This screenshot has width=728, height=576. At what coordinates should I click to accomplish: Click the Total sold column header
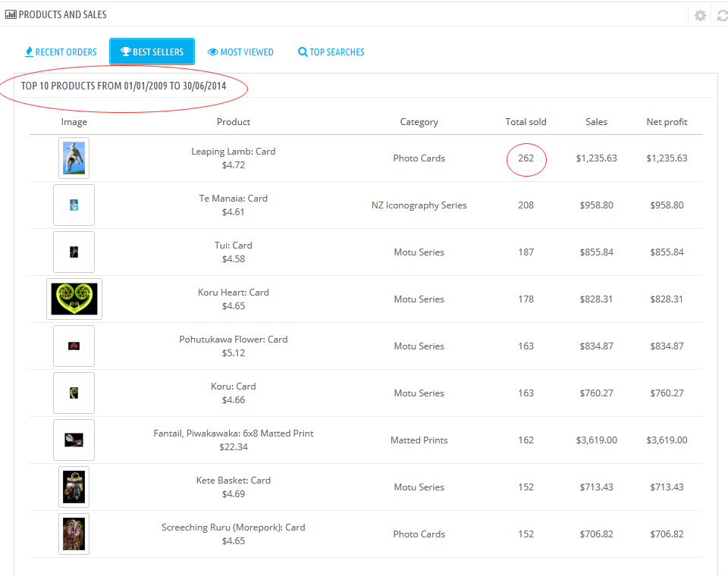tap(526, 121)
